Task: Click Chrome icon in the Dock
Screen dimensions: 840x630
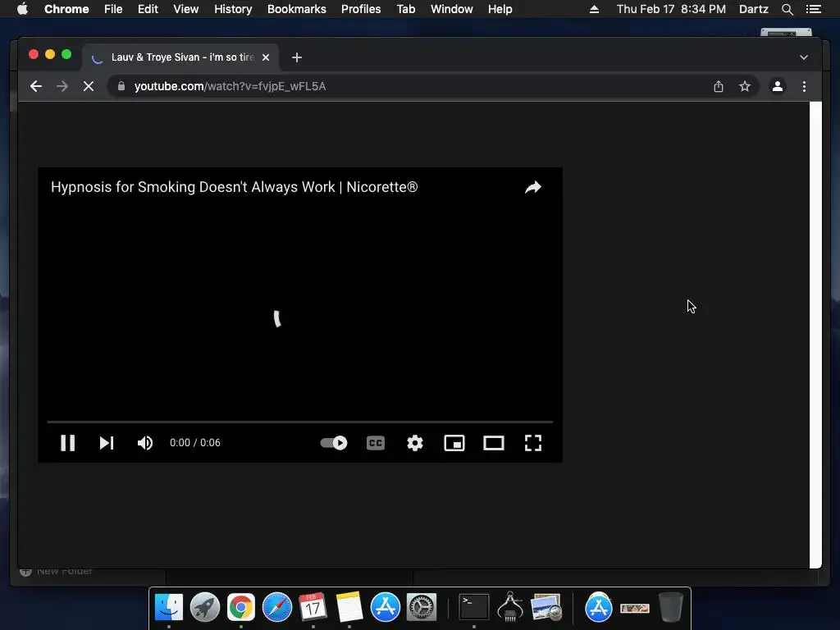Action: [x=241, y=607]
